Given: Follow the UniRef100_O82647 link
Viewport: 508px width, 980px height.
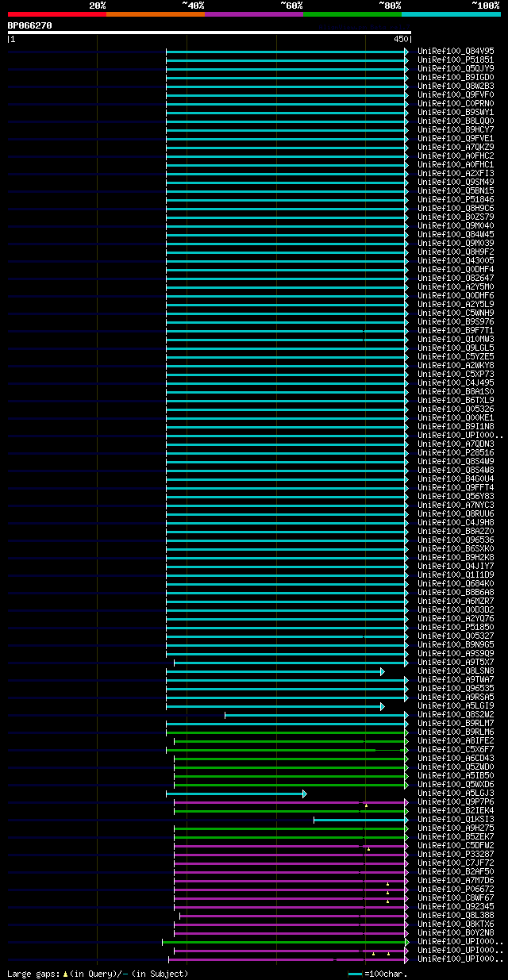Looking at the screenshot, I should click(x=456, y=278).
